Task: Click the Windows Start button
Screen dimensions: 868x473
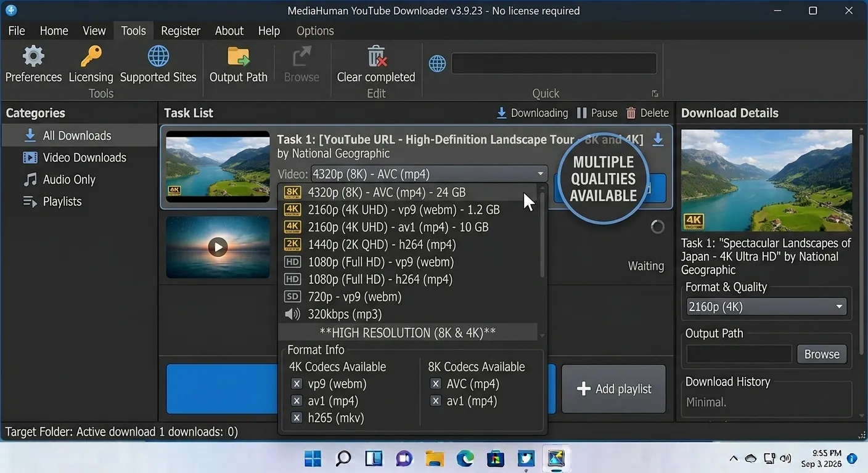Action: (313, 458)
